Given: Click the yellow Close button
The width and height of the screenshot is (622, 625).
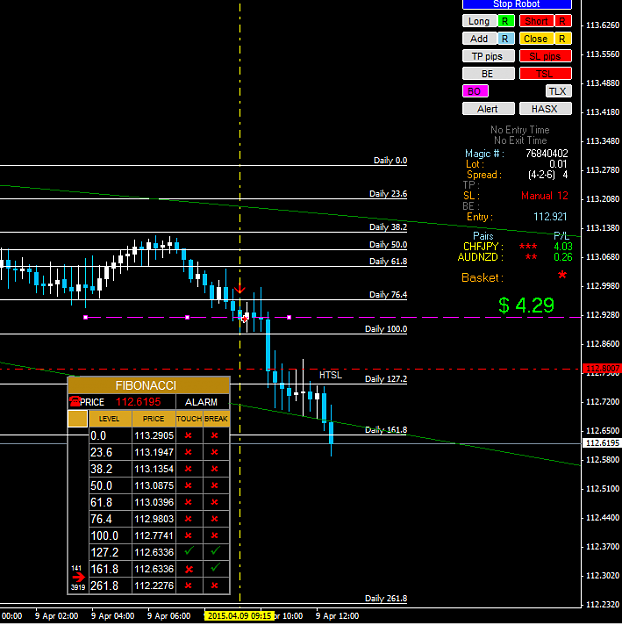Looking at the screenshot, I should 536,39.
